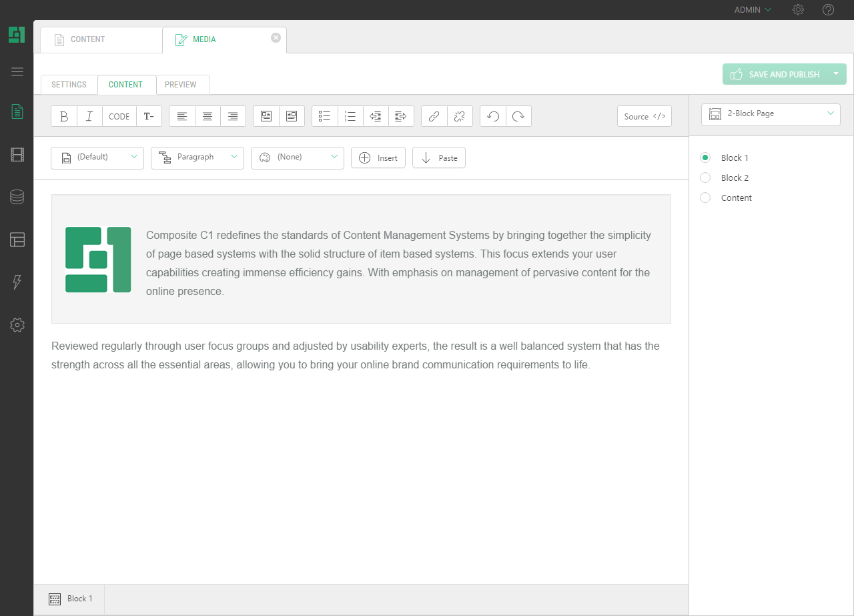Viewport: 854px width, 616px height.
Task: Insert a hyperlink
Action: tap(434, 116)
